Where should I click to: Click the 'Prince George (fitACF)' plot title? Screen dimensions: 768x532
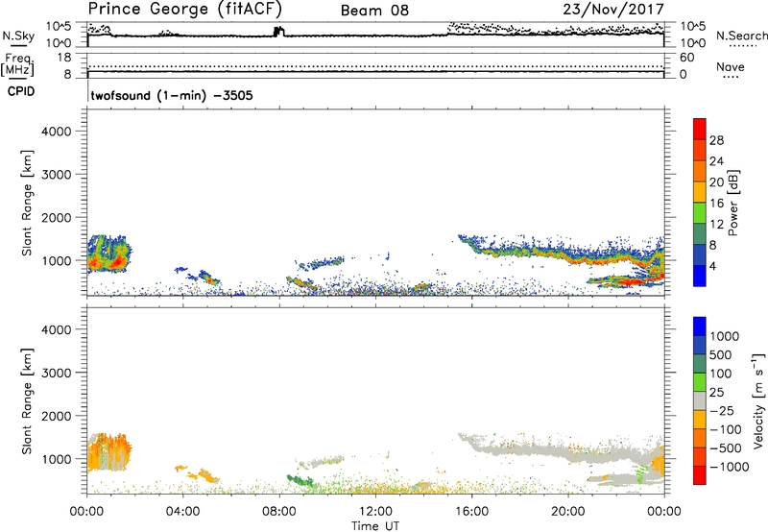[185, 10]
